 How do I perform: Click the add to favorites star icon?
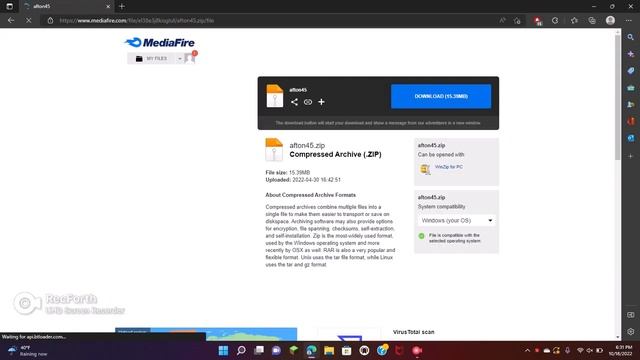[518, 20]
